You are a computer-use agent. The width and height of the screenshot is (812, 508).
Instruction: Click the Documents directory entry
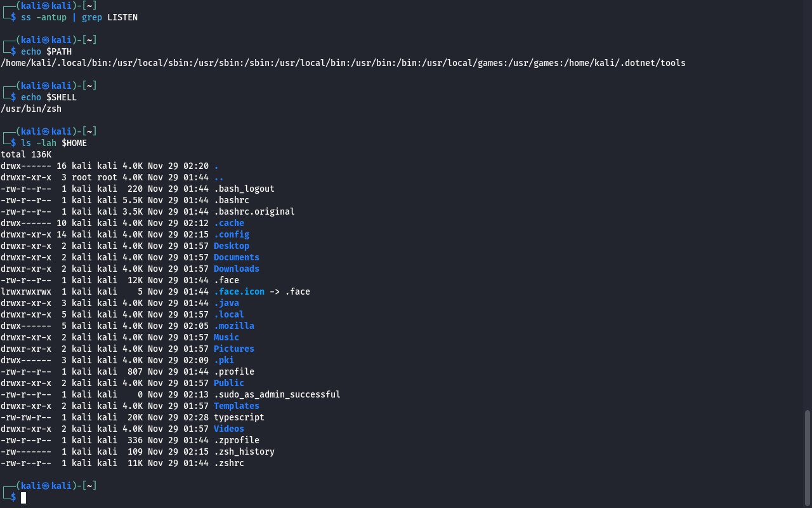click(x=236, y=257)
